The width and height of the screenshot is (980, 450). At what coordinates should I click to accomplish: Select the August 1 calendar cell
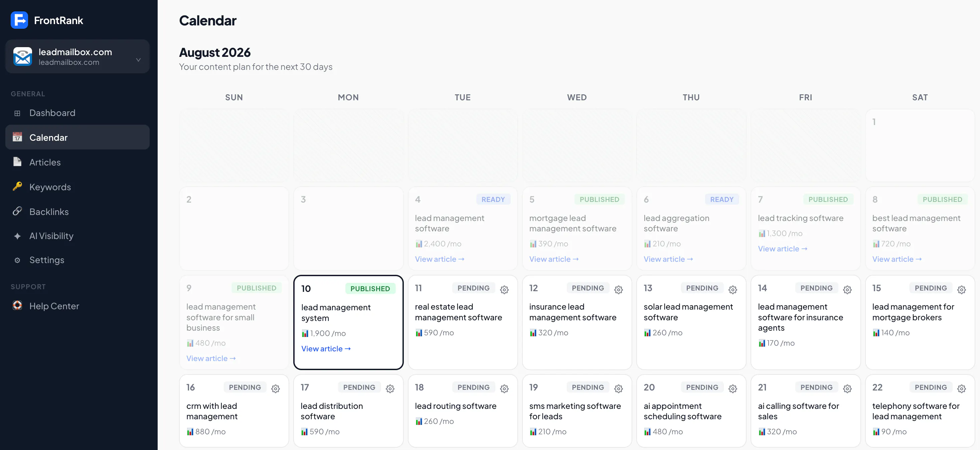coord(920,145)
